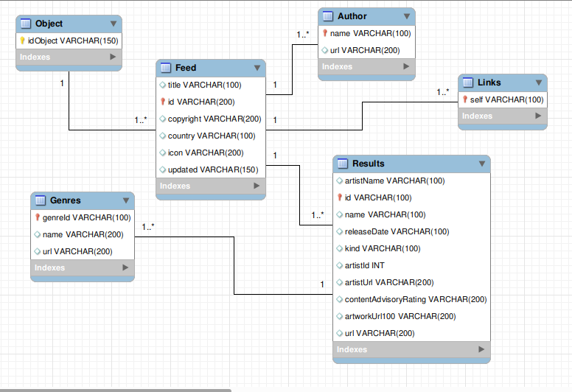This screenshot has height=392, width=572.
Task: Click the diamond icon beside Author url
Action: pos(324,50)
